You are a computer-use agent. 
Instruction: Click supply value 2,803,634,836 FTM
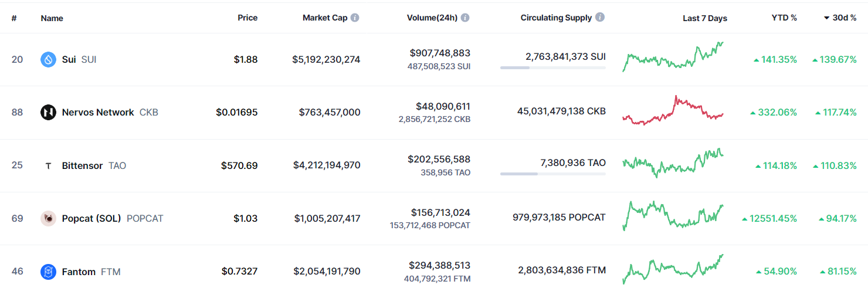562,270
